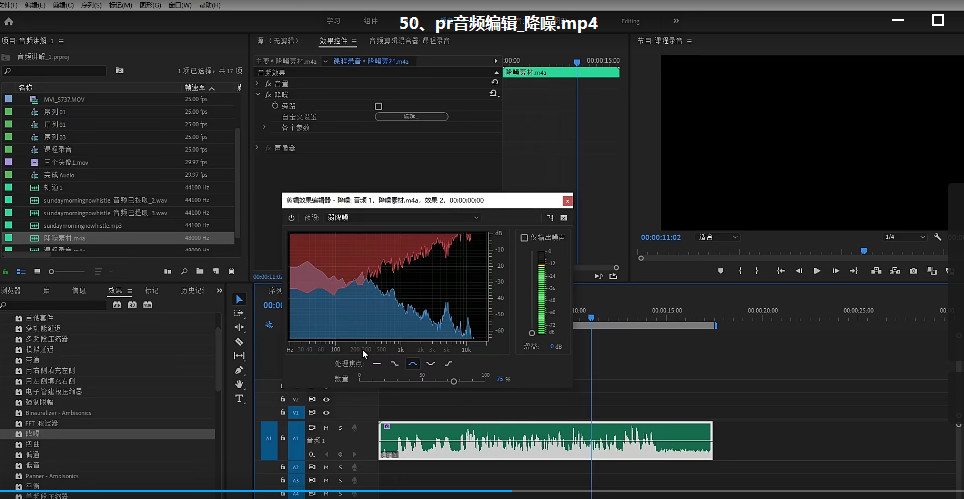Expand the first fx audio effect arrow
The image size is (964, 499).
point(258,83)
